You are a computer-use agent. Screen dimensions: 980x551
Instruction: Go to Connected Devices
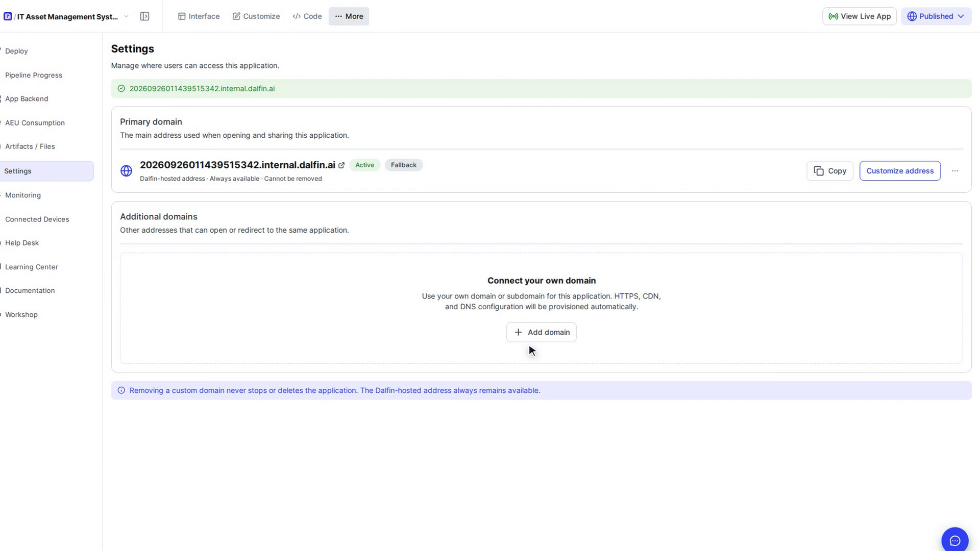37,219
